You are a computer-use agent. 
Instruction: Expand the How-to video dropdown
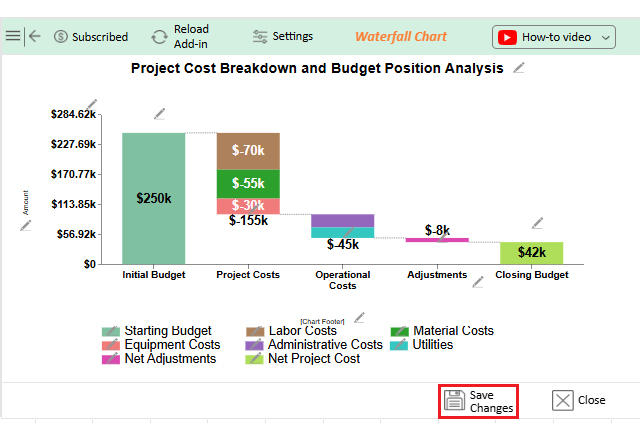(606, 38)
